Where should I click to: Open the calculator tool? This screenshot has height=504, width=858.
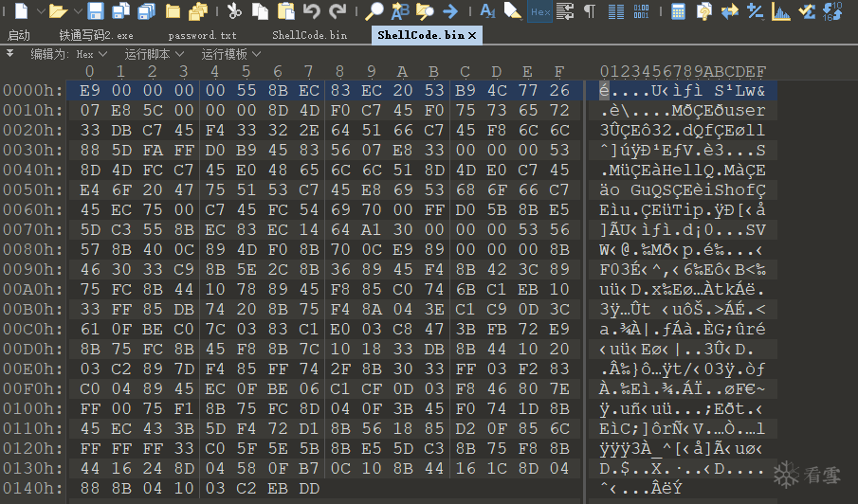point(678,11)
